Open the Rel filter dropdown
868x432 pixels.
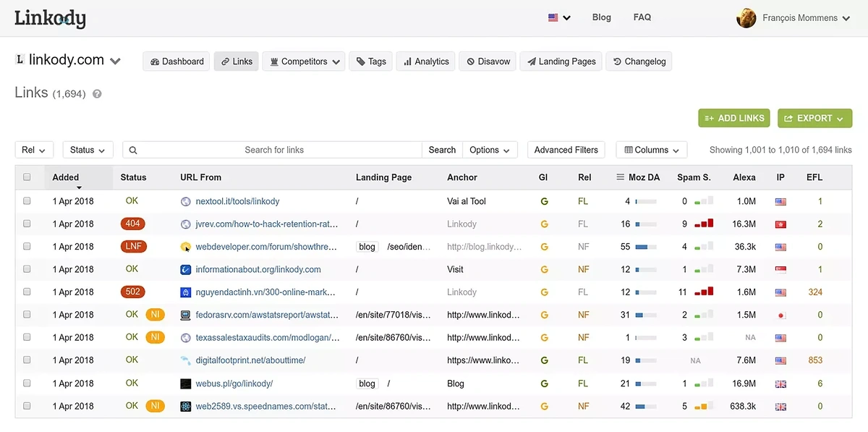[x=34, y=150]
